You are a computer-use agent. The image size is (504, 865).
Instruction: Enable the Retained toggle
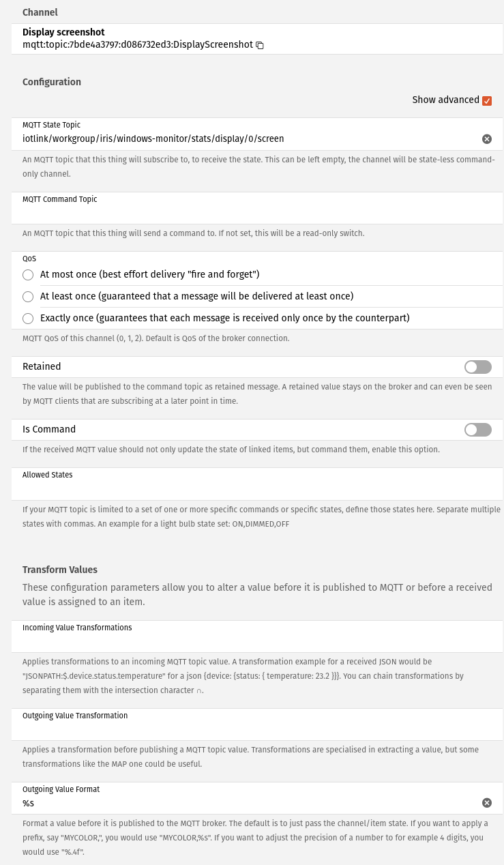477,367
